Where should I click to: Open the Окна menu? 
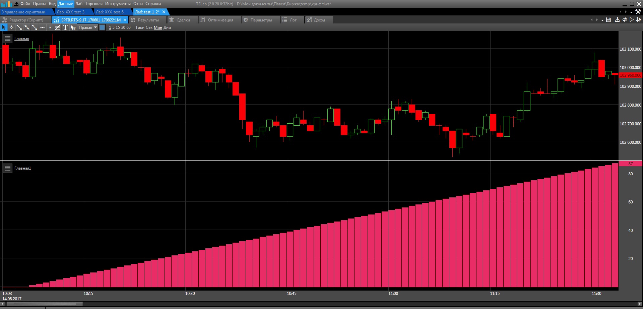tap(138, 4)
